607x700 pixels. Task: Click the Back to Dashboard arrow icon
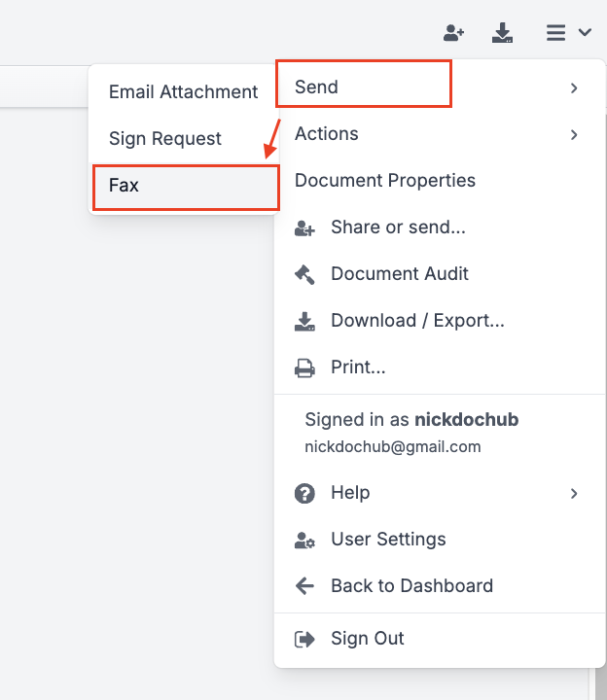[x=304, y=586]
